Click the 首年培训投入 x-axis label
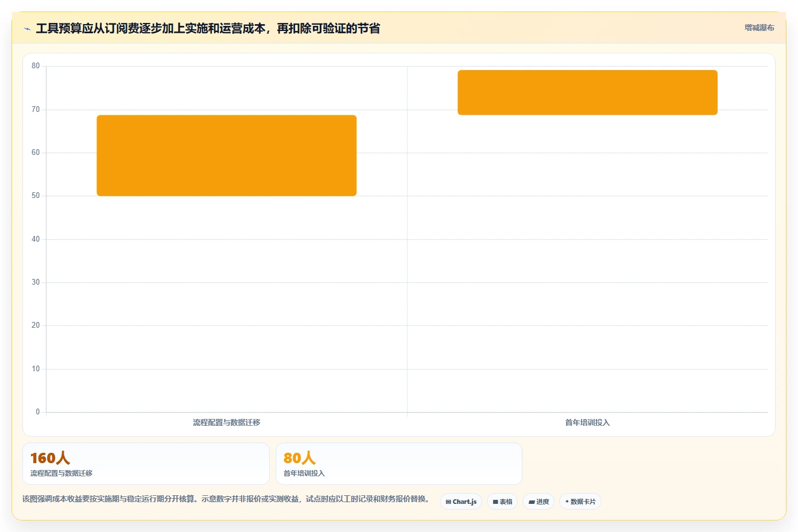The width and height of the screenshot is (798, 532). coord(587,422)
